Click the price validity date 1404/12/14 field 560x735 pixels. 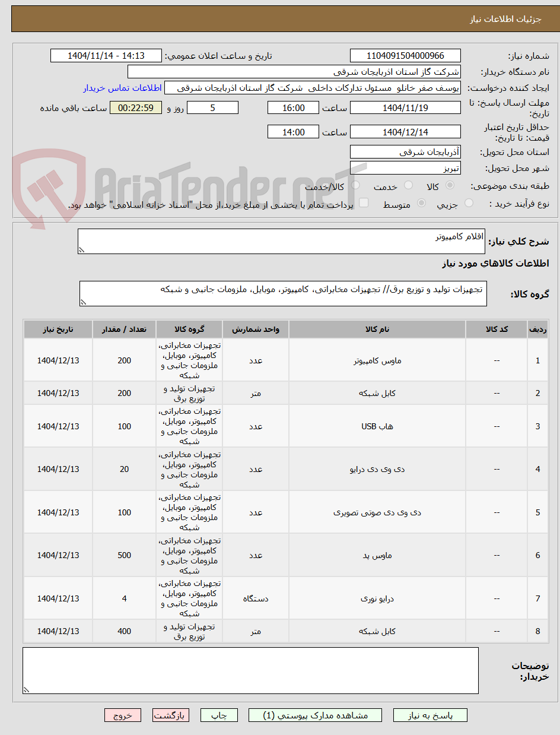[x=405, y=132]
